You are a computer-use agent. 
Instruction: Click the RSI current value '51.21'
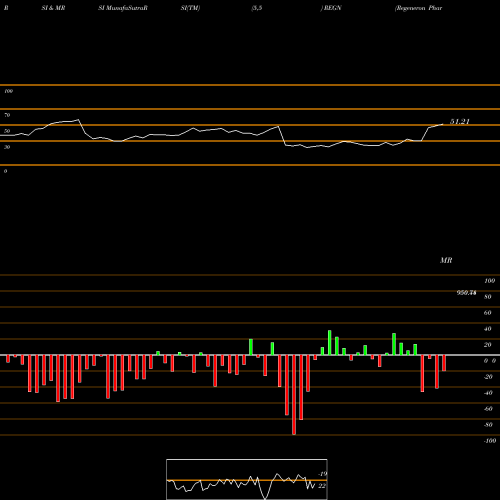(460, 122)
